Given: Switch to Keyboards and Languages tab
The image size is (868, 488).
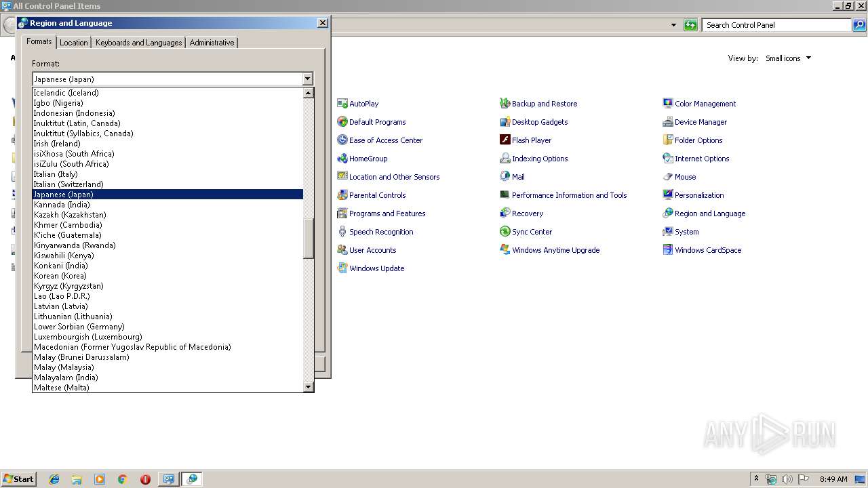Looking at the screenshot, I should point(138,43).
